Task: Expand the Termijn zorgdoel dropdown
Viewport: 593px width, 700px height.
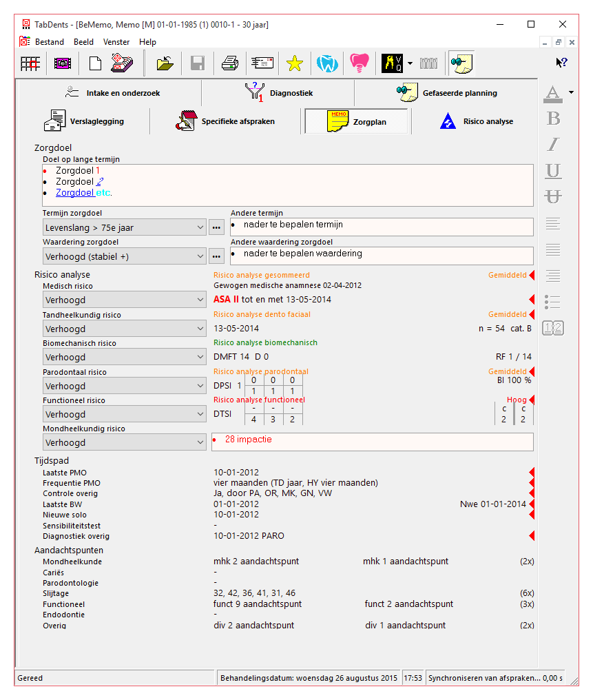Action: (125, 227)
